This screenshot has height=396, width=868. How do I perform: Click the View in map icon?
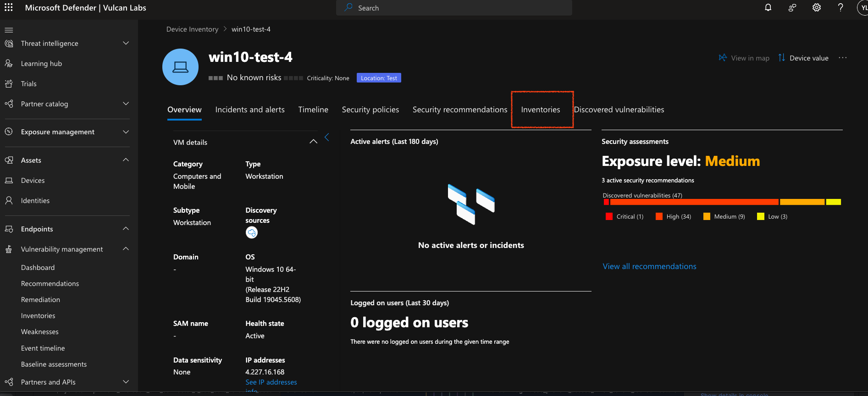723,58
